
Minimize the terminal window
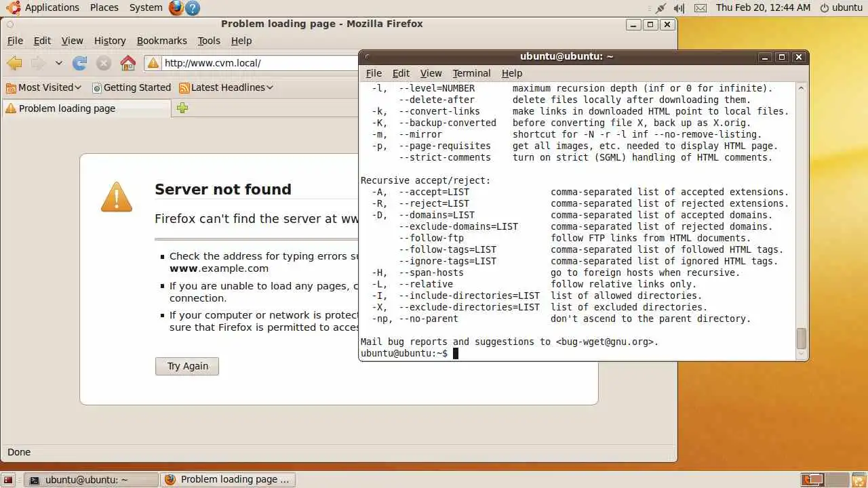click(764, 57)
